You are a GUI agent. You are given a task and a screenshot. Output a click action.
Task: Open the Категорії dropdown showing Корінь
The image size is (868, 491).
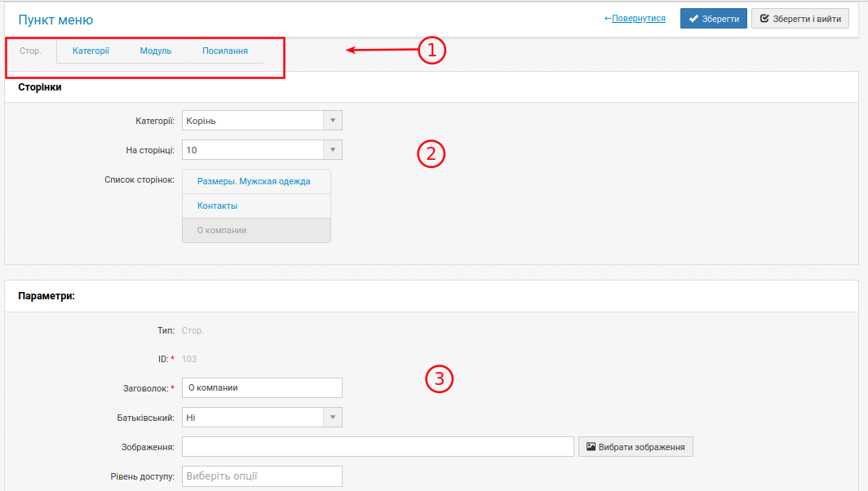pos(262,121)
